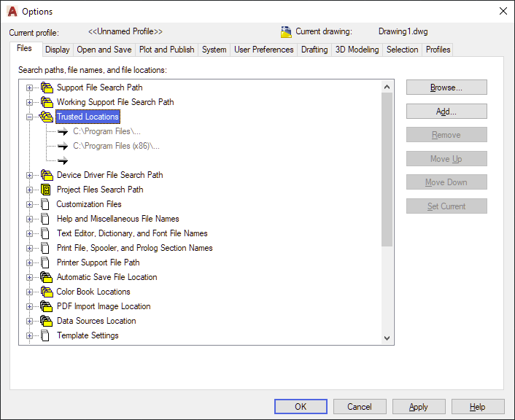Select the C:\Program Files\... trusted location entry
Viewport: 515px width, 420px height.
pyautogui.click(x=107, y=131)
